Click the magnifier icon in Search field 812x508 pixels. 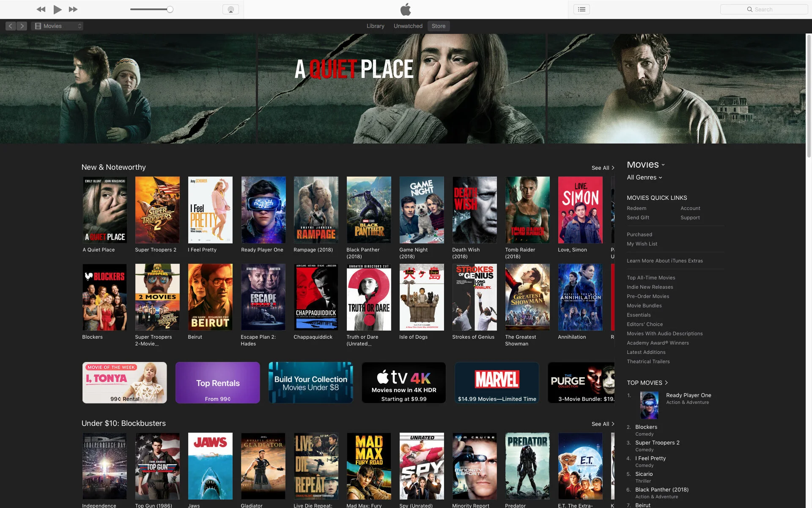pos(749,9)
